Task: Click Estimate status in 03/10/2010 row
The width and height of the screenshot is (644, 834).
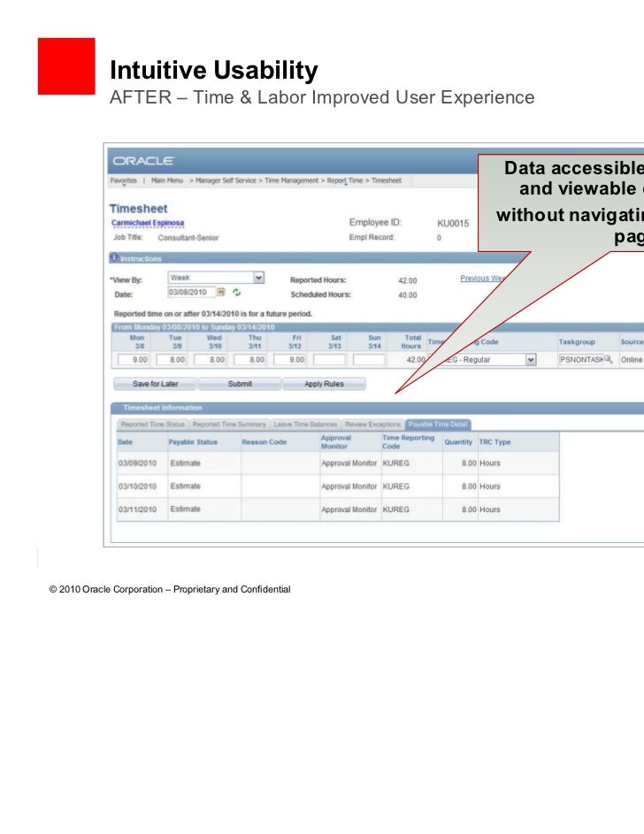Action: point(186,486)
